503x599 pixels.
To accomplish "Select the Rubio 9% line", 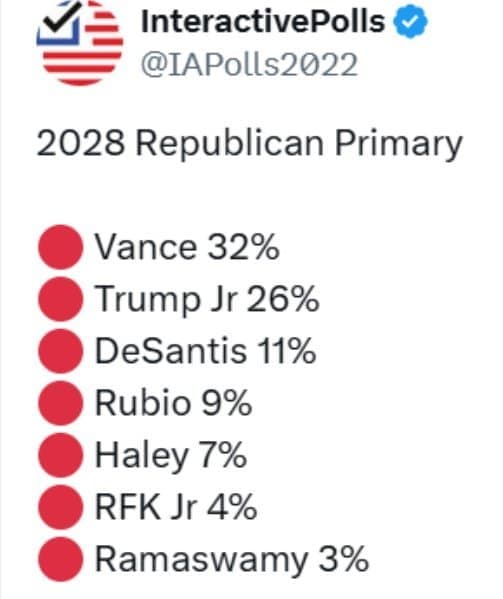I will [173, 403].
